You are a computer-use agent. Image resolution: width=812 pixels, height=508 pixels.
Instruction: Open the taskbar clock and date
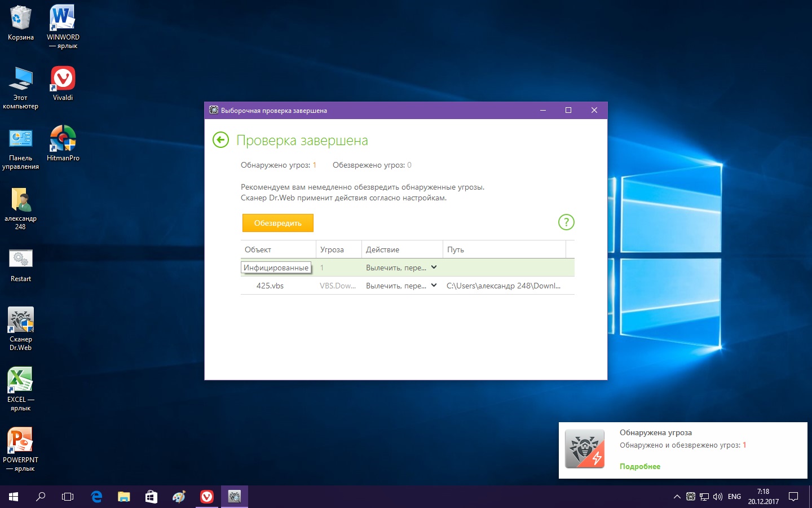coord(764,497)
